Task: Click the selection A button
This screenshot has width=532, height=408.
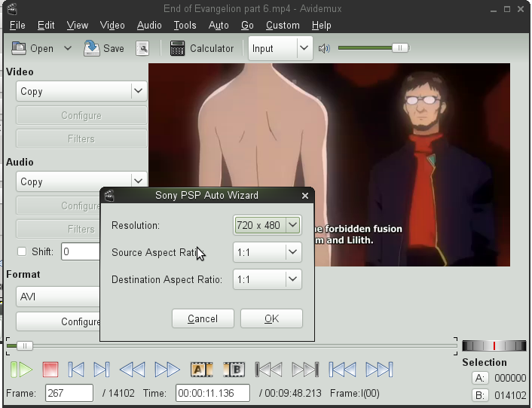Action: coord(480,378)
